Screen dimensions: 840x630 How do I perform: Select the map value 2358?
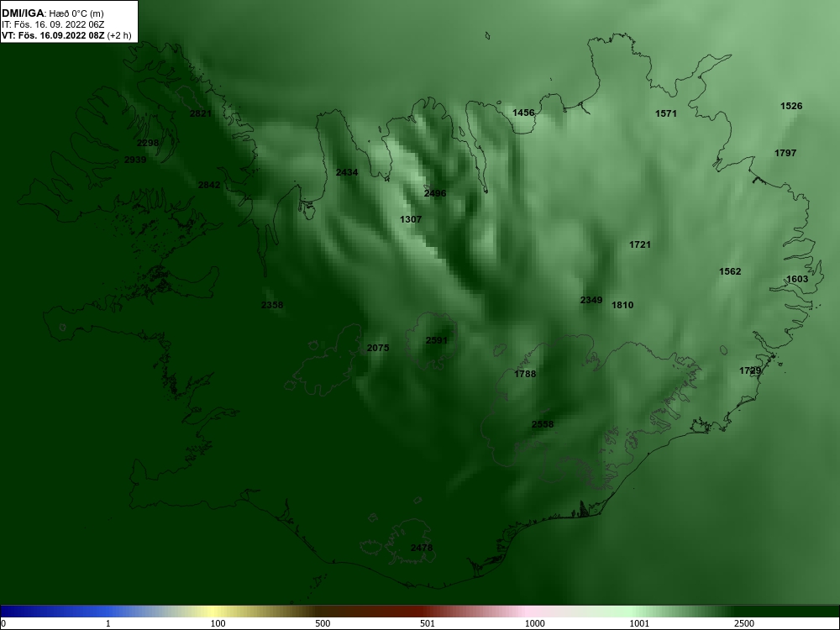click(x=272, y=305)
